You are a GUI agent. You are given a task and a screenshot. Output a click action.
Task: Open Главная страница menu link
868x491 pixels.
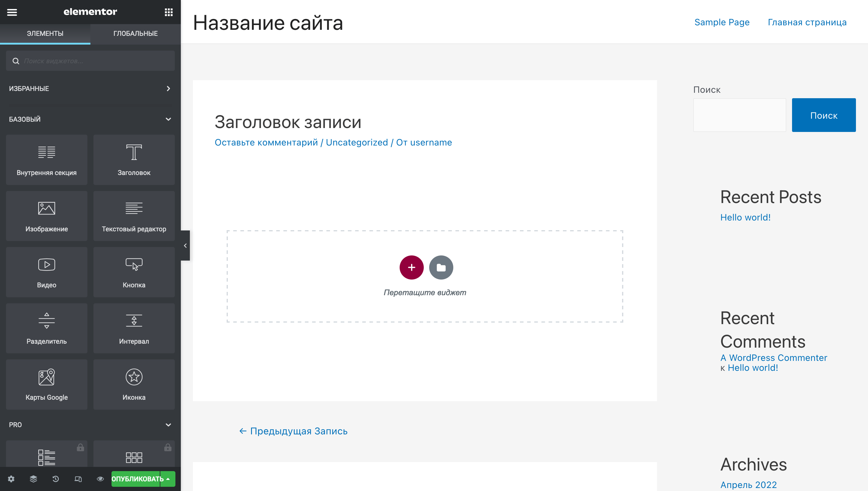807,22
